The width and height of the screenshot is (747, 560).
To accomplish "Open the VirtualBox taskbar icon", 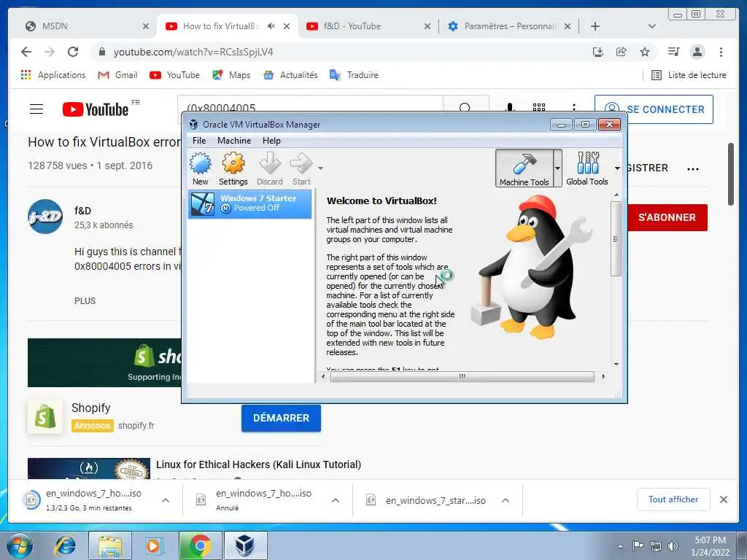I will (245, 545).
